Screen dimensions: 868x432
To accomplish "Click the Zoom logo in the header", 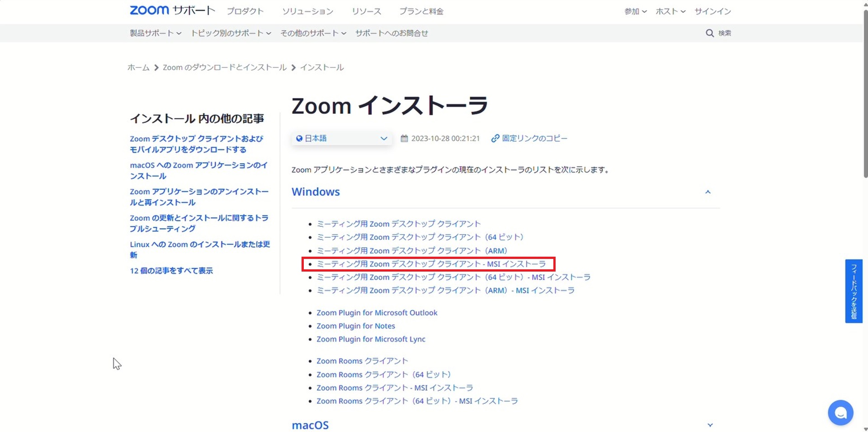I will [149, 10].
